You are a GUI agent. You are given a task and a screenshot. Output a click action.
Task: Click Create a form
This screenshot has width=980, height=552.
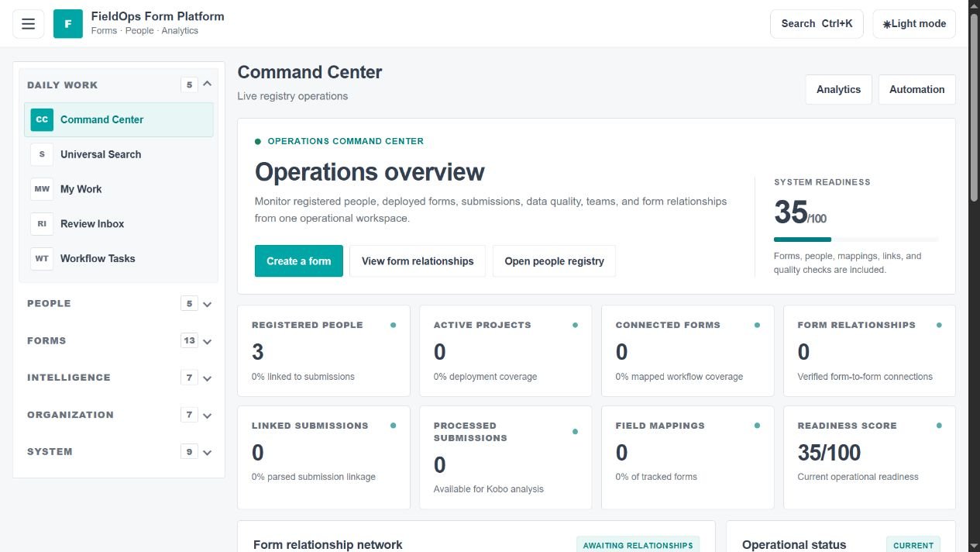(x=299, y=261)
